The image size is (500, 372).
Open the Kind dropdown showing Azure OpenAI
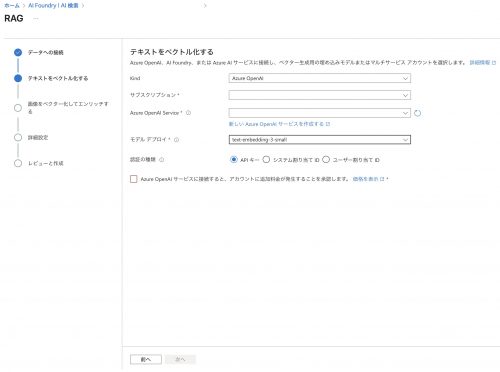pos(320,78)
